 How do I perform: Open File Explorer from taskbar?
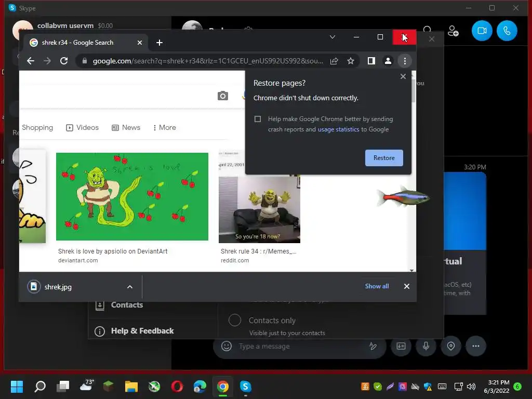(x=131, y=387)
